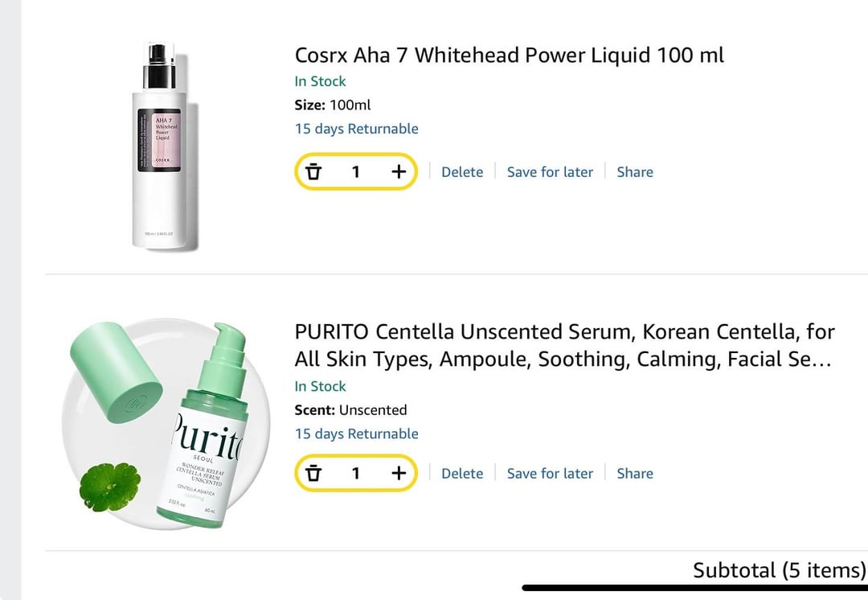View PURITO 15 days Returnable policy
The height and width of the screenshot is (600, 868).
pyautogui.click(x=357, y=434)
